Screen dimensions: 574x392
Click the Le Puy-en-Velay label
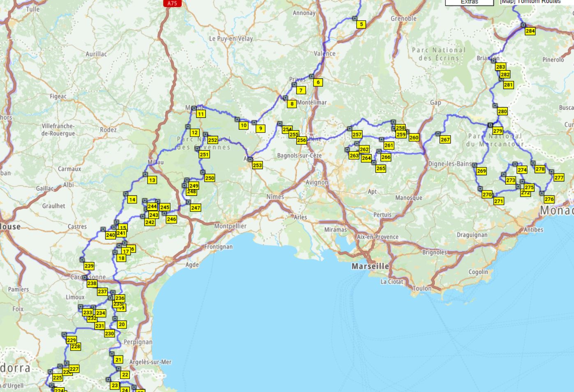point(231,39)
